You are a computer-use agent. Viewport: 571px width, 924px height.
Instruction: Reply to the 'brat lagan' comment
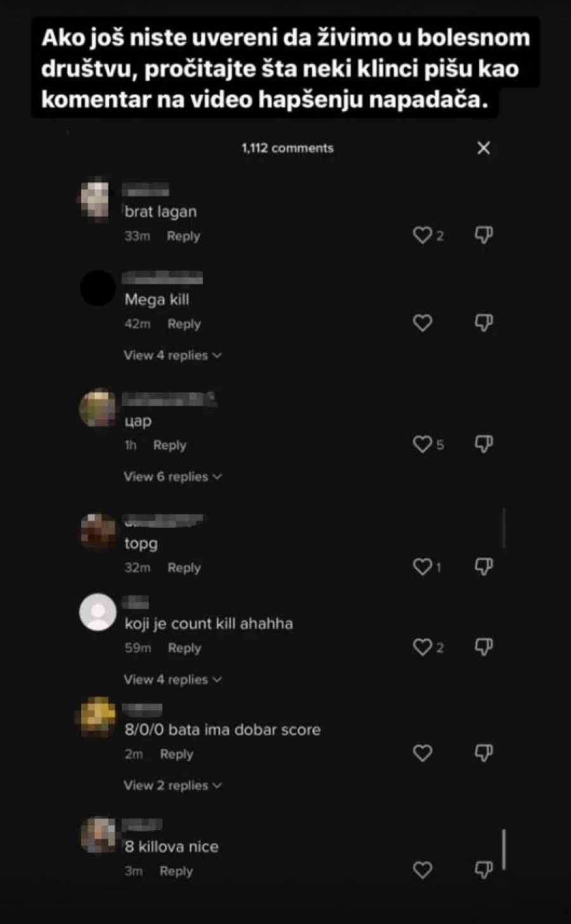tap(183, 236)
